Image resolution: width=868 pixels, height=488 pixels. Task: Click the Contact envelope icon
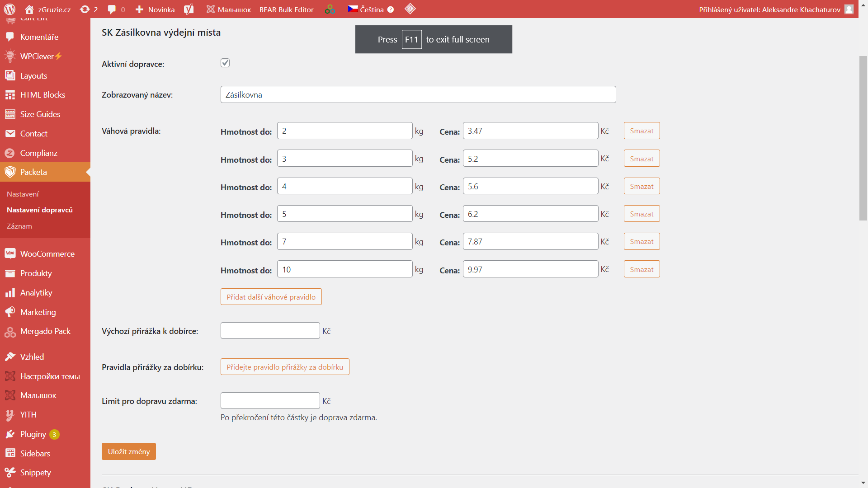tap(10, 134)
